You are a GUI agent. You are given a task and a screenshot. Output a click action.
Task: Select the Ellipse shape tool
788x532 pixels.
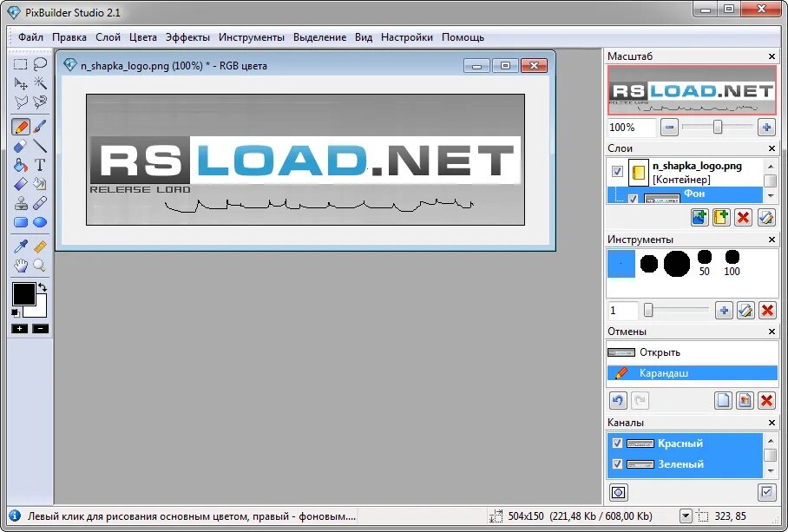[x=40, y=222]
